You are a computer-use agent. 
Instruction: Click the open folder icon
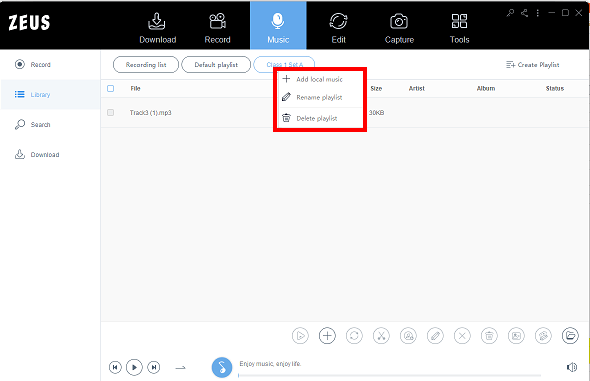point(570,335)
